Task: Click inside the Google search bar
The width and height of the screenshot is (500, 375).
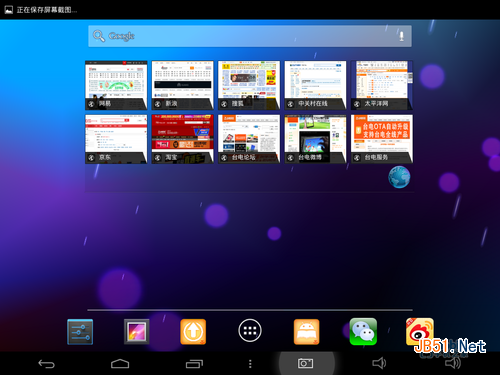Action: pos(250,36)
